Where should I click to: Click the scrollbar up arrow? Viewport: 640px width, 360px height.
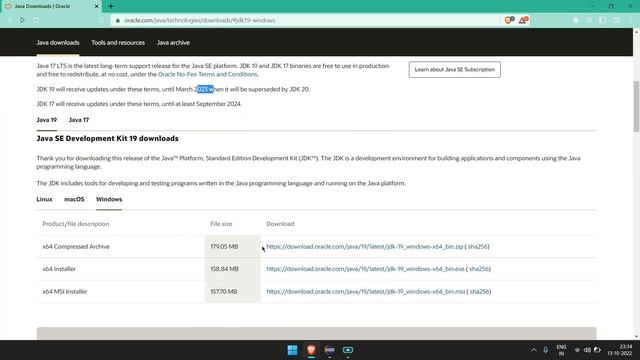click(636, 31)
